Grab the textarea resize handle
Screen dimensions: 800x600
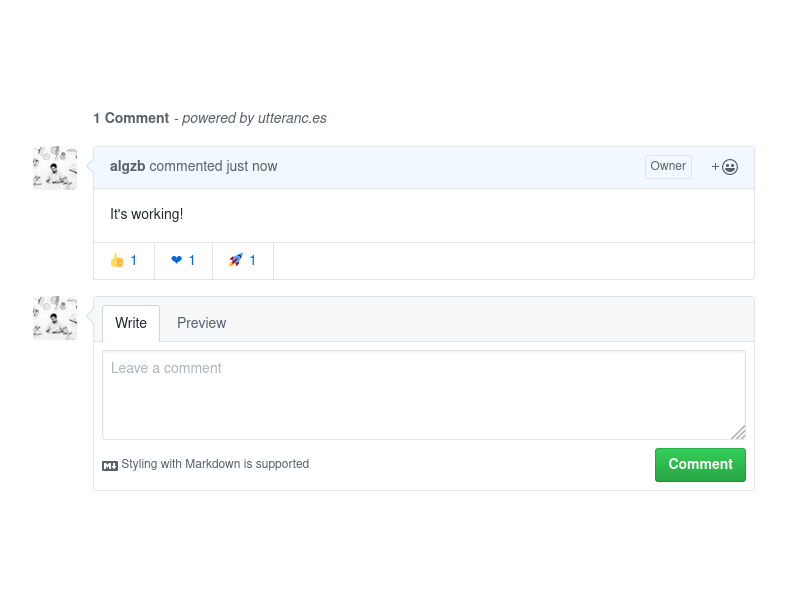point(738,432)
